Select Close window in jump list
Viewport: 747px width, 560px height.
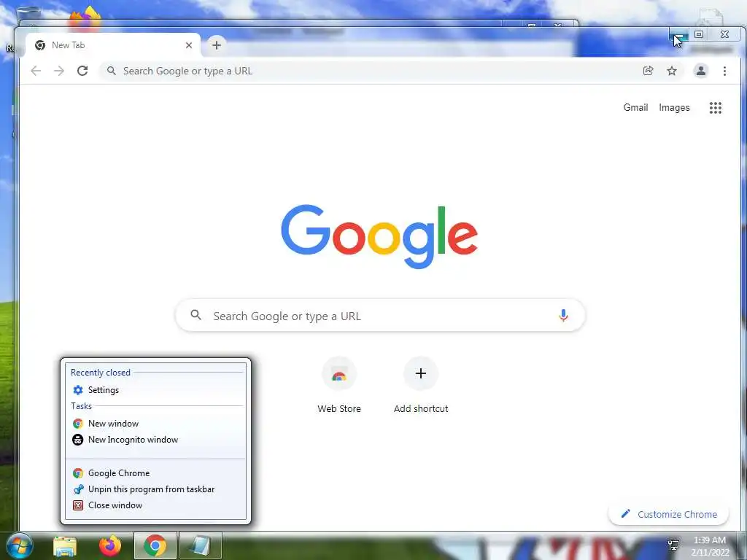point(155,505)
